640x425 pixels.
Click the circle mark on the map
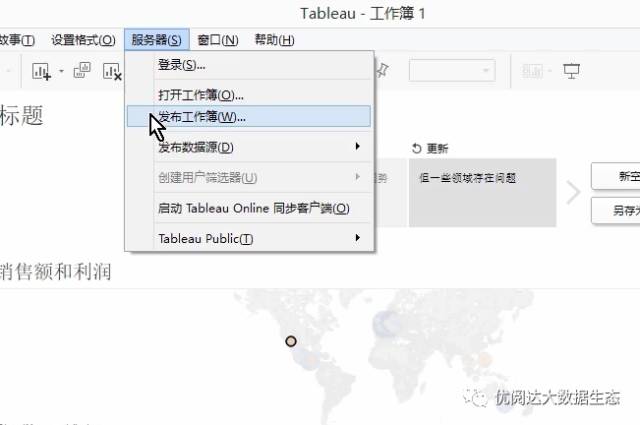coord(291,341)
